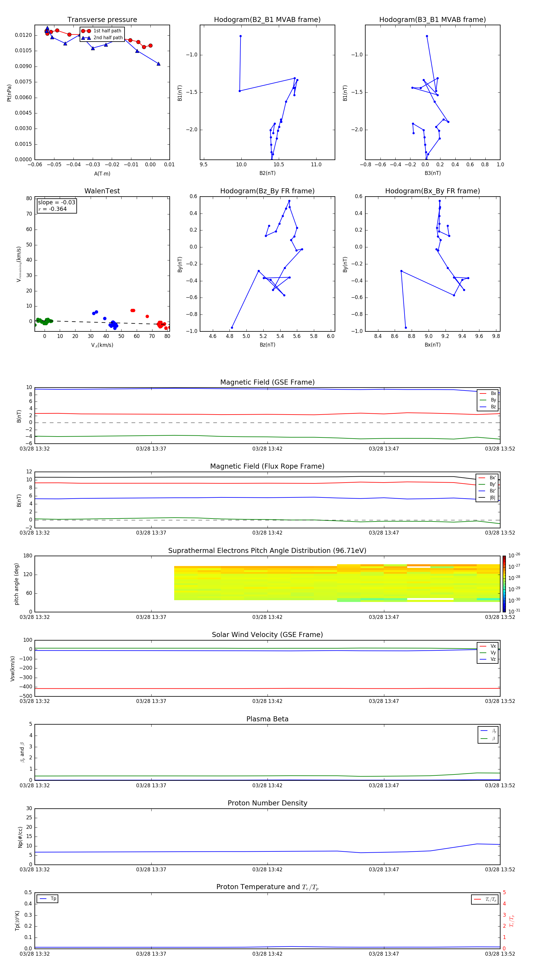Click the 'Solar Wind Velocity (GSE Frame)' title
535x980 pixels.
[267, 635]
